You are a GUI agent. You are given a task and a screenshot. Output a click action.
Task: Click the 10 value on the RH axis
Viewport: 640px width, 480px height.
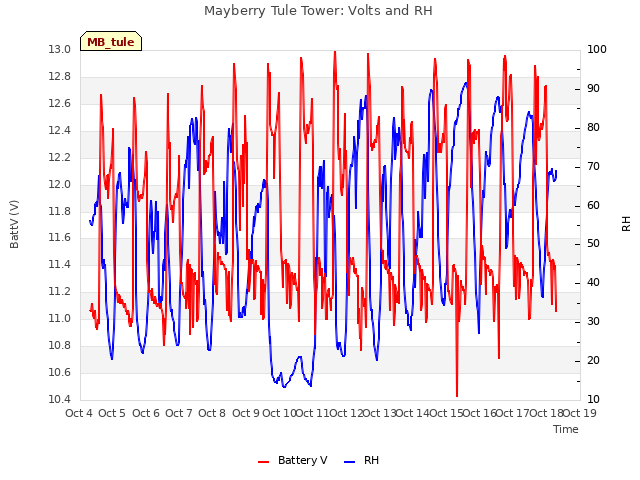tap(593, 399)
